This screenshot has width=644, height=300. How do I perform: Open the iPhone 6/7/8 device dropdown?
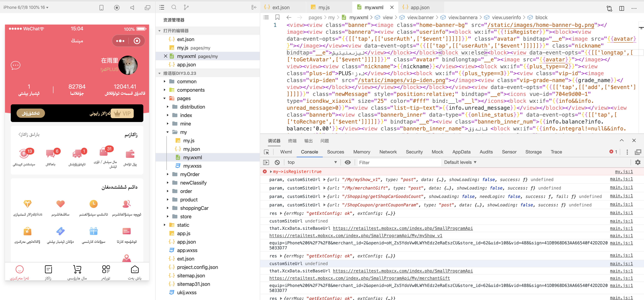click(x=26, y=7)
